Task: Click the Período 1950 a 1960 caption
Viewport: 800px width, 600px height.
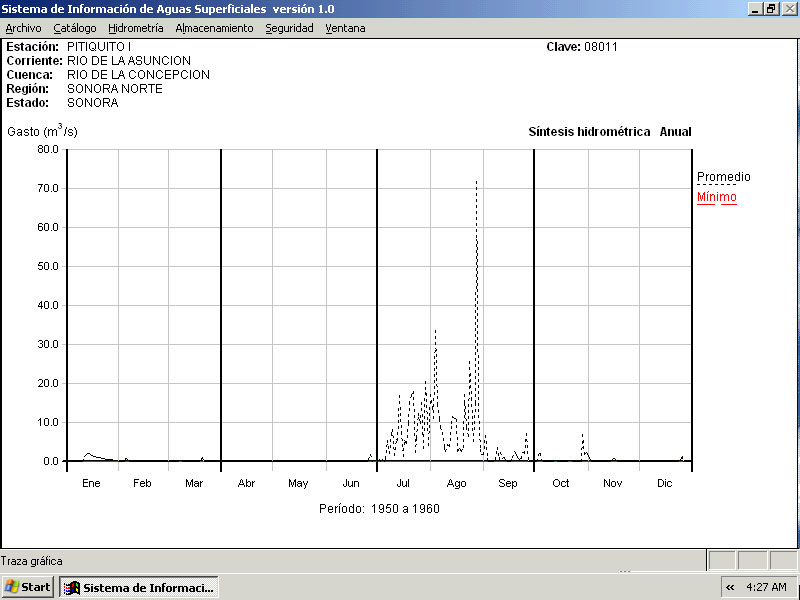Action: coord(379,509)
